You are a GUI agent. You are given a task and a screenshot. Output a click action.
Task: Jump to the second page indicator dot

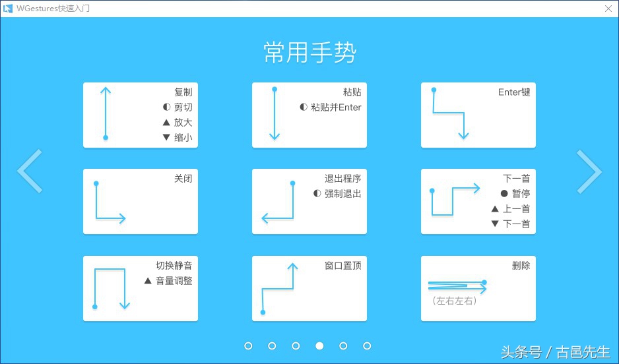pyautogui.click(x=272, y=346)
